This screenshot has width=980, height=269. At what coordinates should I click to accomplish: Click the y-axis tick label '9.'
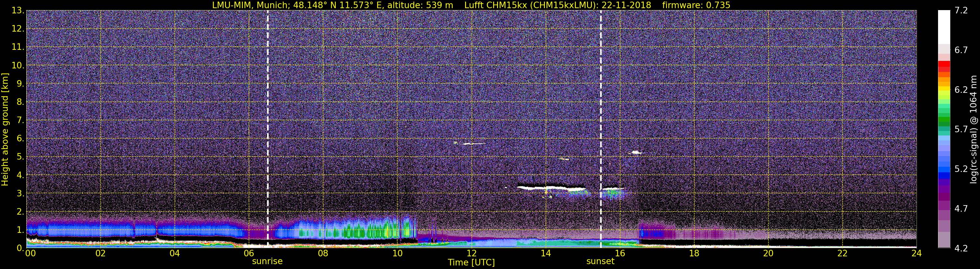[x=20, y=84]
